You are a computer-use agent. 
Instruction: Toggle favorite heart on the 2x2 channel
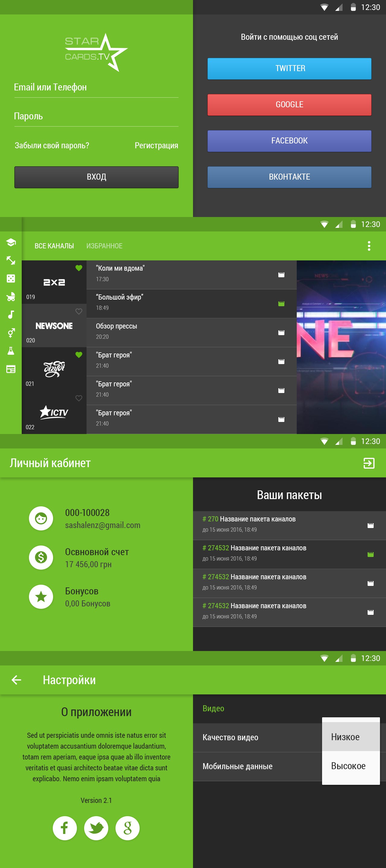(x=79, y=268)
